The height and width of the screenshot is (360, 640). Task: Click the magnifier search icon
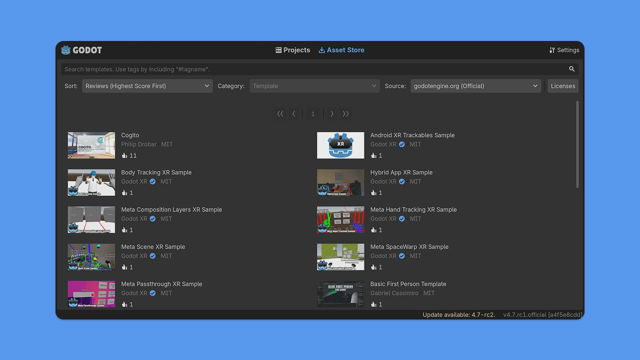572,69
